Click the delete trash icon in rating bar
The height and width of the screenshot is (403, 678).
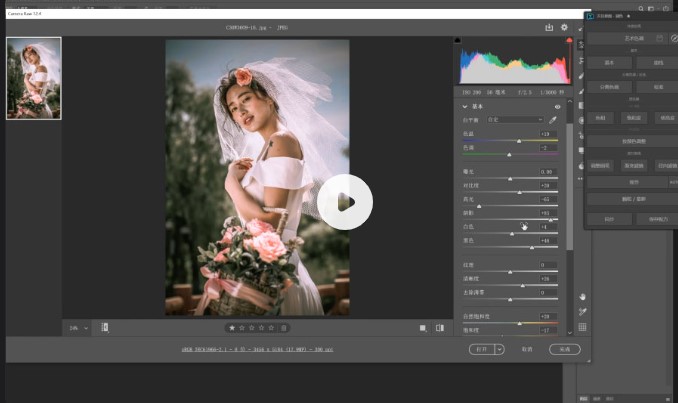click(283, 327)
